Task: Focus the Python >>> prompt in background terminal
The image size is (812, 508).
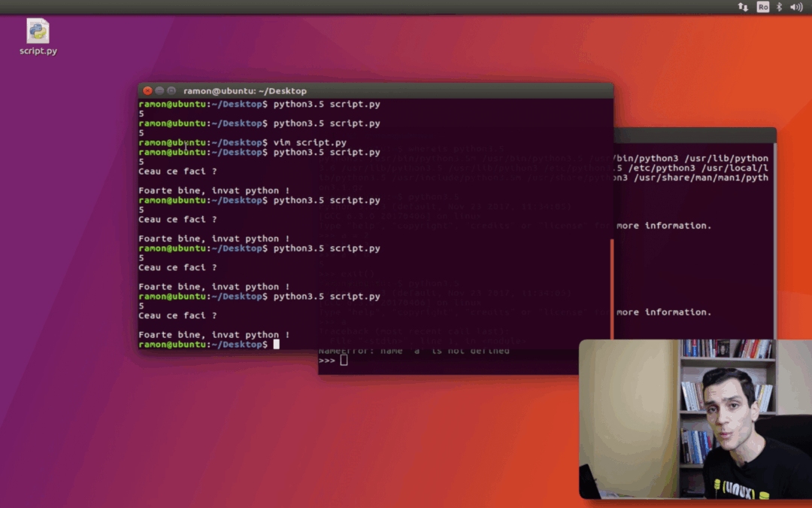Action: 344,360
